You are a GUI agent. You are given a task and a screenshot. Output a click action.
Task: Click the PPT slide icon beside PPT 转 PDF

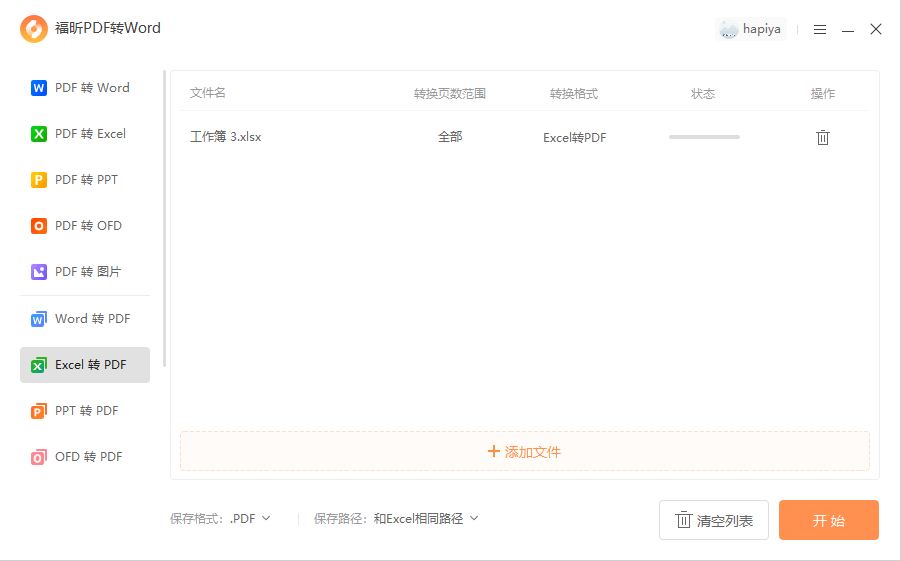[38, 411]
